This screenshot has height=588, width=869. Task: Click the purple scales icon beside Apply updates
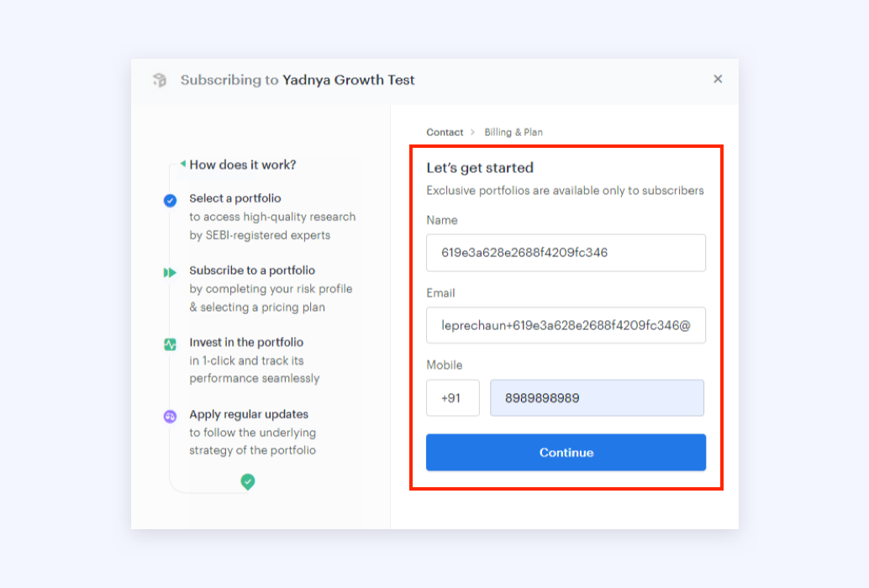pyautogui.click(x=170, y=417)
